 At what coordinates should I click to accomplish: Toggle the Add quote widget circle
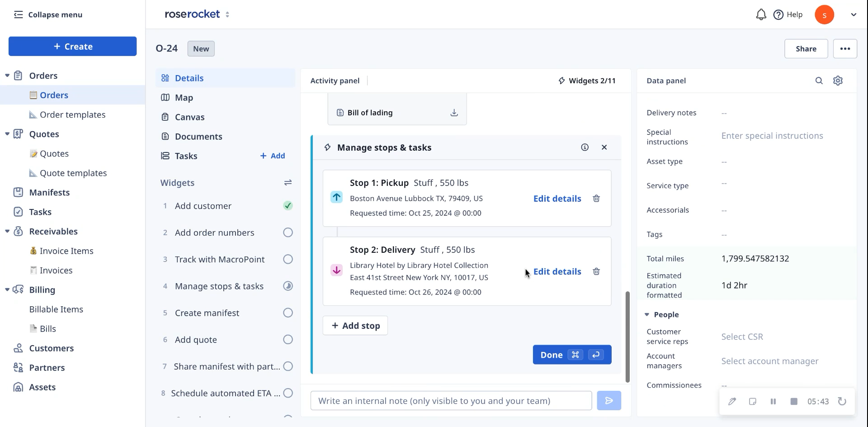[x=288, y=339]
